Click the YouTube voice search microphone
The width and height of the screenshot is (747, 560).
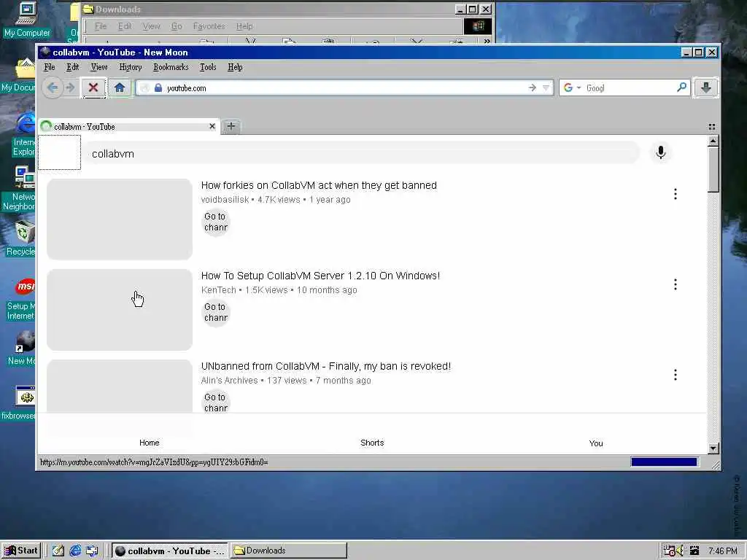(x=660, y=152)
